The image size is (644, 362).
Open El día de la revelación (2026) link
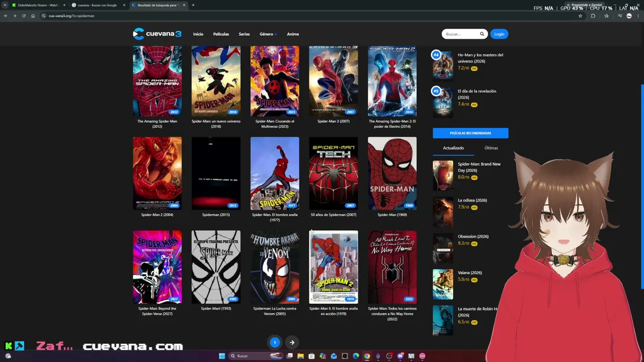pos(477,94)
